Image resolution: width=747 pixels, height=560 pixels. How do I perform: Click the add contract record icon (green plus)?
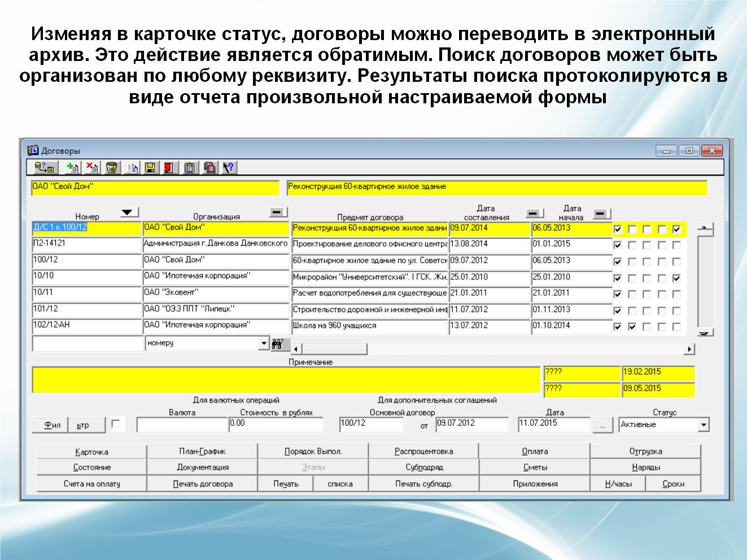[x=72, y=167]
